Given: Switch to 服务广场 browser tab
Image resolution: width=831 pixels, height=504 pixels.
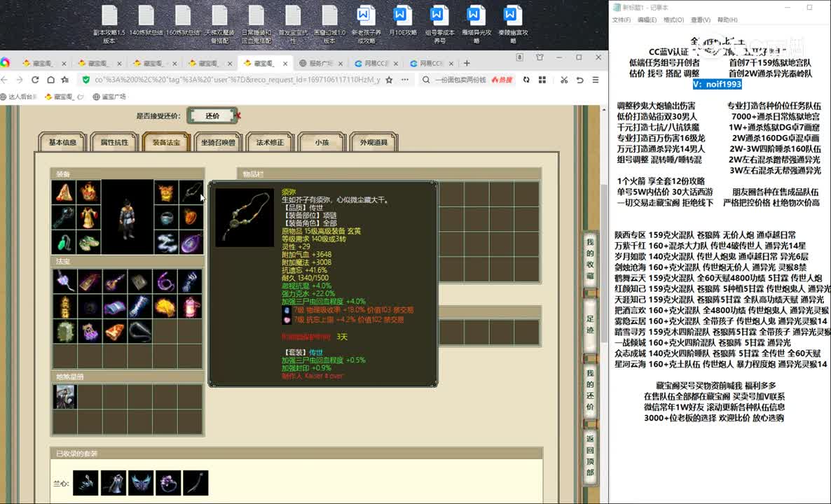Looking at the screenshot, I should tap(321, 63).
